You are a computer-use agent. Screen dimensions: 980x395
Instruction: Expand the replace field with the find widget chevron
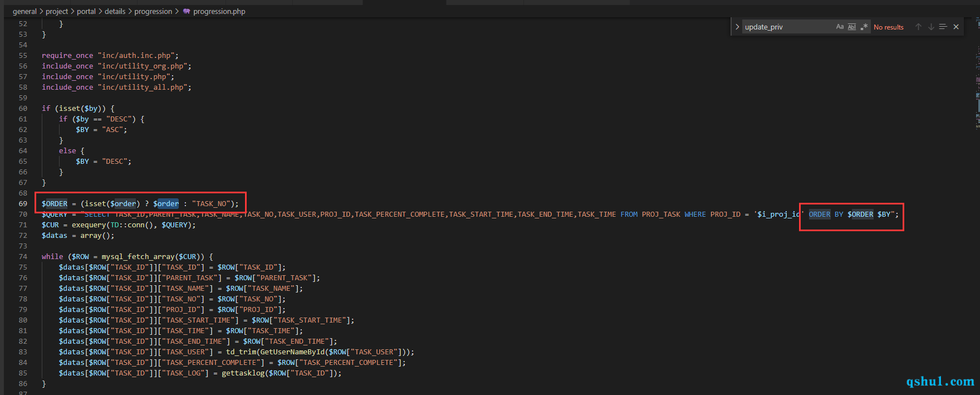tap(737, 27)
